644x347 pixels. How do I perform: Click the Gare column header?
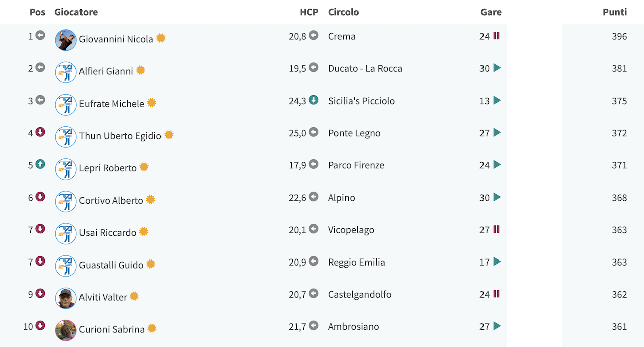click(491, 12)
